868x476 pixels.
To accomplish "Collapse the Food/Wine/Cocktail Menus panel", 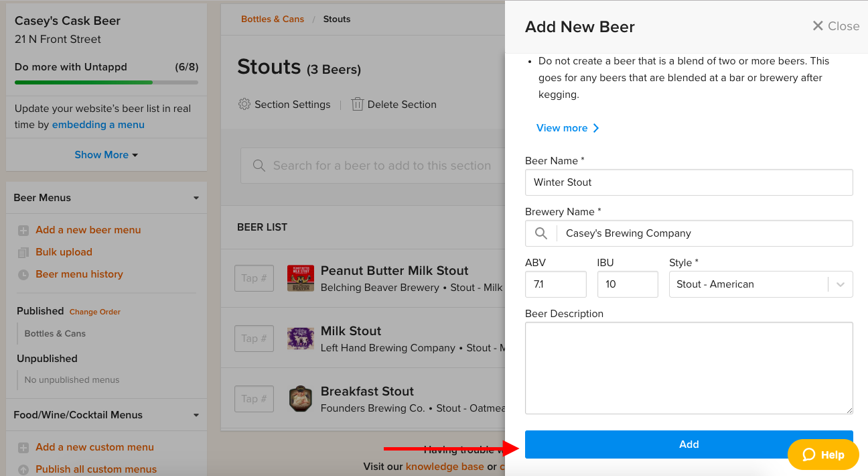I will click(196, 415).
